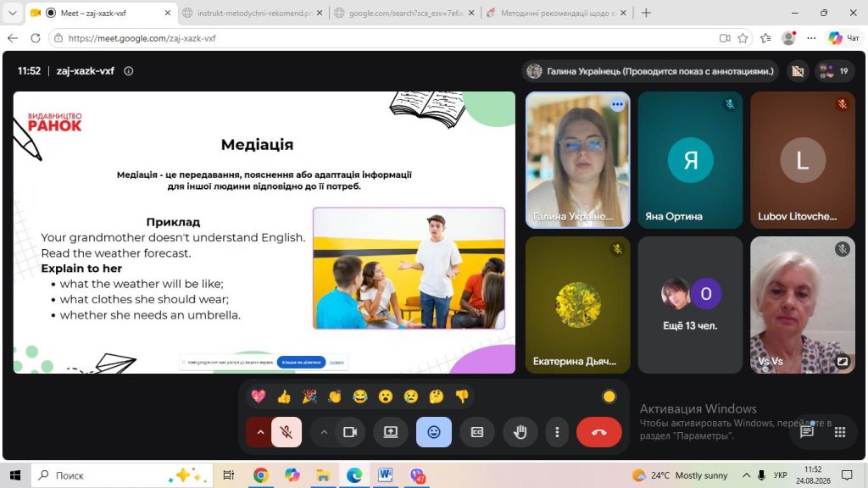
Task: Launch Chrome from the taskbar
Action: point(261,475)
